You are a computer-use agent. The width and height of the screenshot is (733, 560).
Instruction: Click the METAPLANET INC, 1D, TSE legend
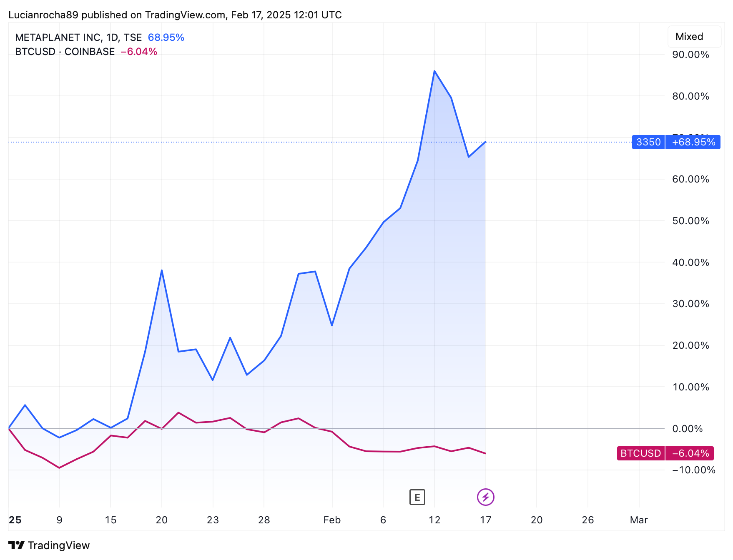(x=78, y=37)
